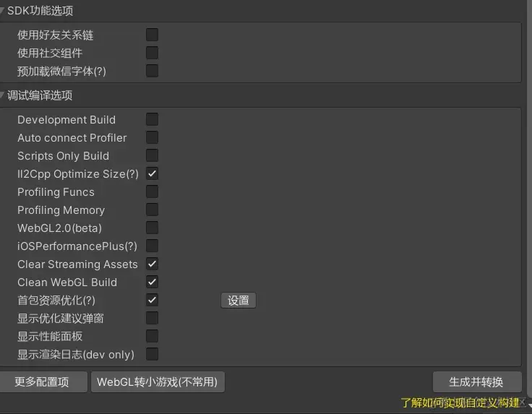The image size is (532, 414).
Task: Uncheck Il2Cpp Optimize Size option
Action: coord(152,173)
